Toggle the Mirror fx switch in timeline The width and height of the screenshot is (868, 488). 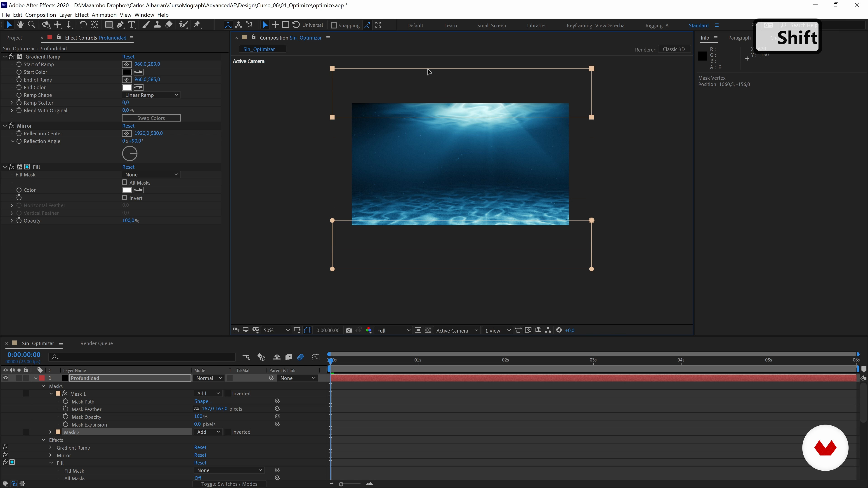pos(5,455)
